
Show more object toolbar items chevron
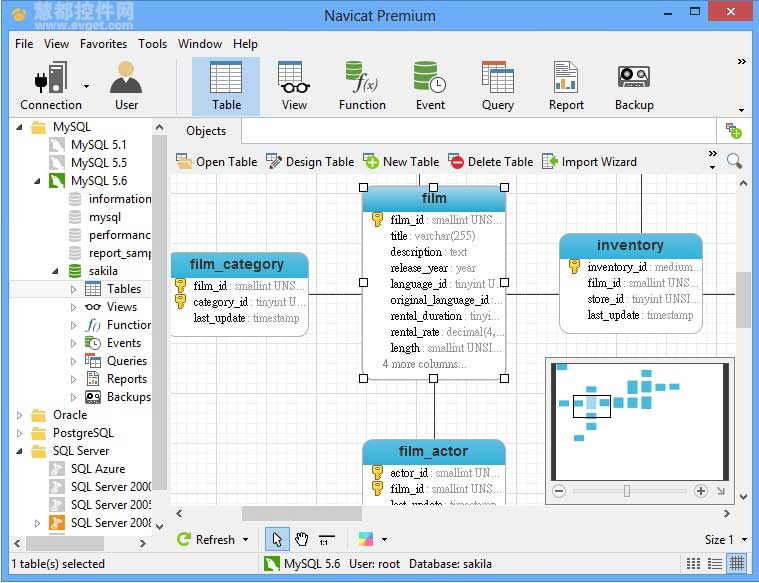(712, 153)
